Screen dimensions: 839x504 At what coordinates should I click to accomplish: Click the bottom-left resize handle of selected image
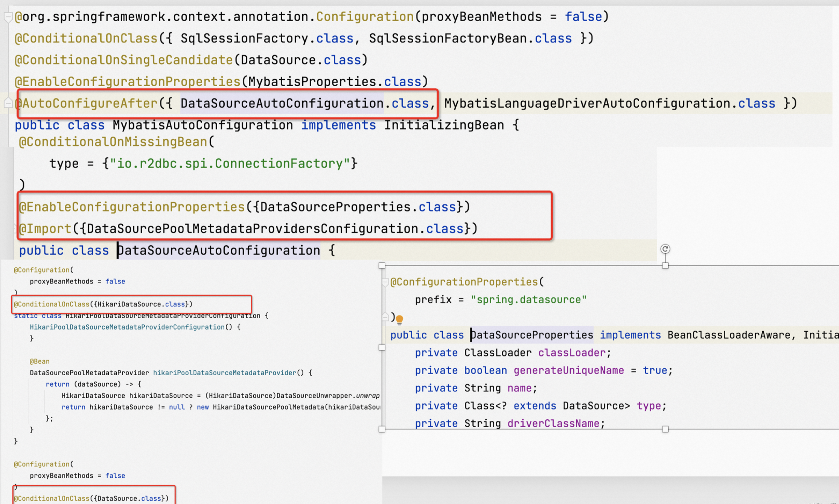(382, 429)
